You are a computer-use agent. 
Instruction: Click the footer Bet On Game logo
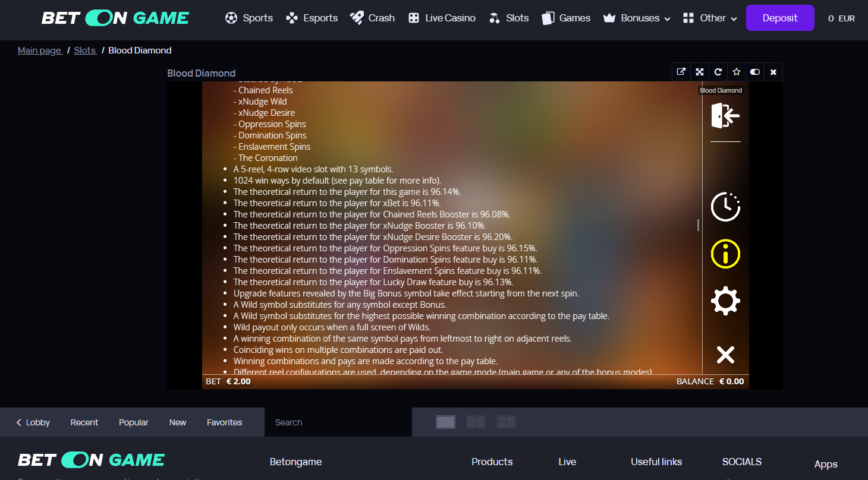click(91, 460)
